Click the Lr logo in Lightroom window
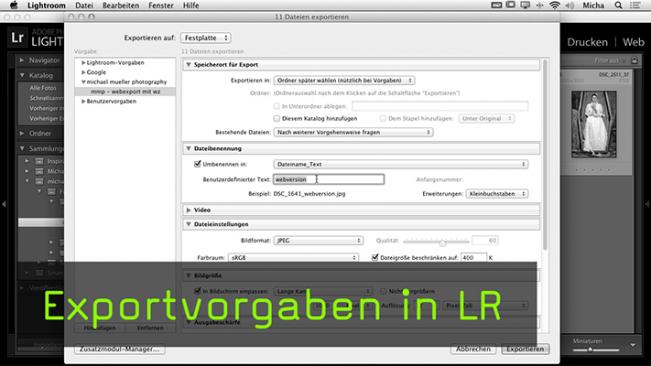This screenshot has width=651, height=366. (x=17, y=38)
